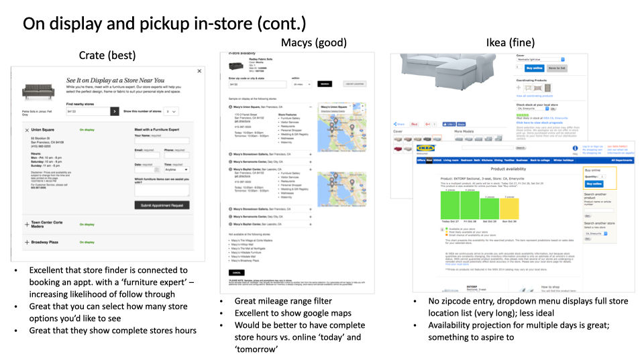
Task: Click 'Click here to view stock prognosis' link
Action: tap(539, 122)
